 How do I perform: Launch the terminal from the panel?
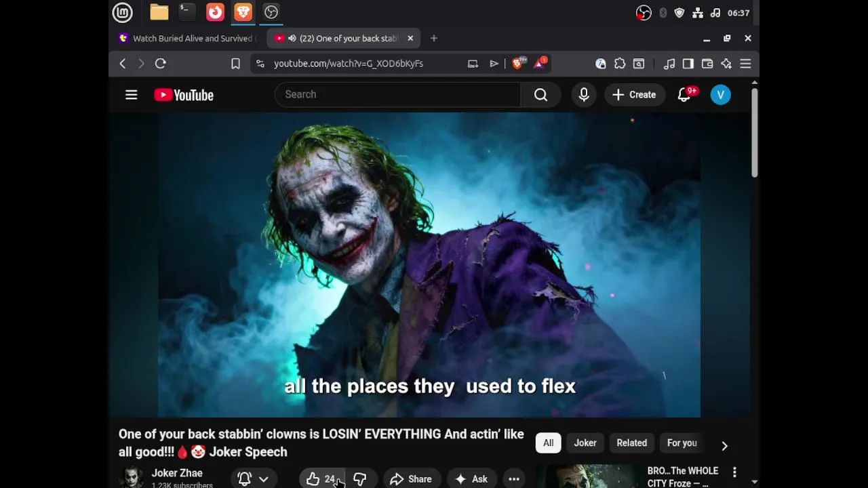pos(186,12)
